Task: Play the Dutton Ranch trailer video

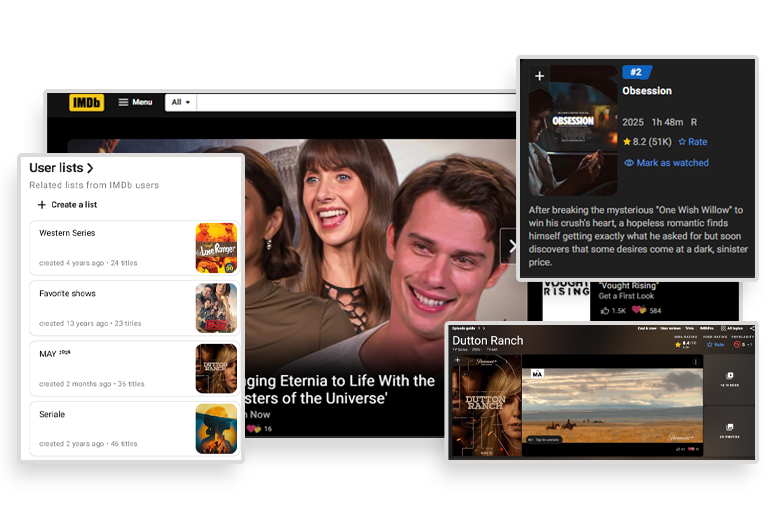Action: (613, 406)
